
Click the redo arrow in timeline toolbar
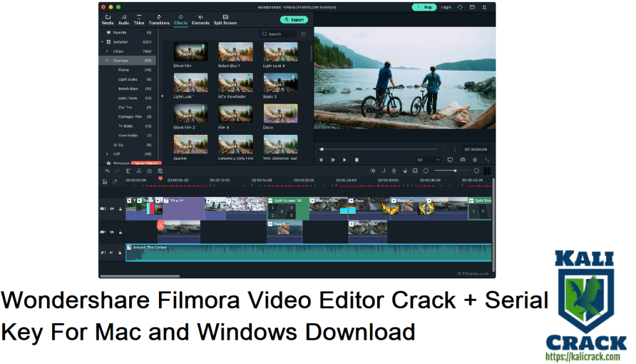click(x=117, y=171)
